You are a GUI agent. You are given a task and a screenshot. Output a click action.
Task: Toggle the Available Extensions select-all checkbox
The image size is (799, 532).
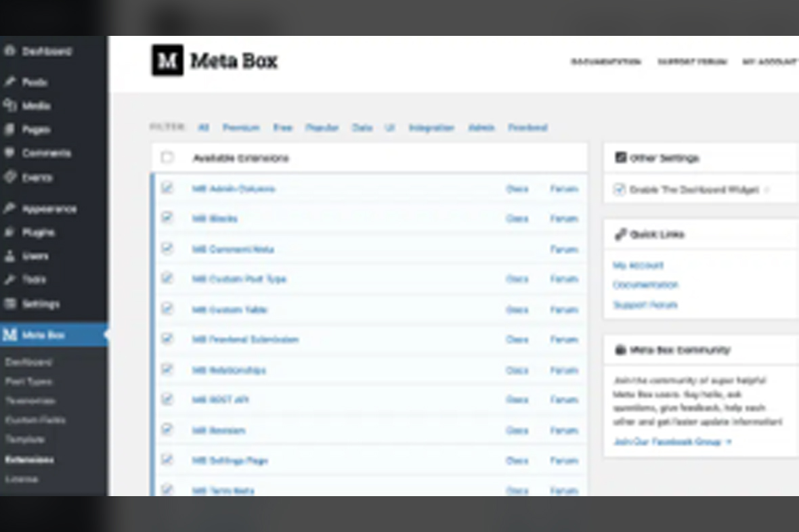[x=167, y=158]
